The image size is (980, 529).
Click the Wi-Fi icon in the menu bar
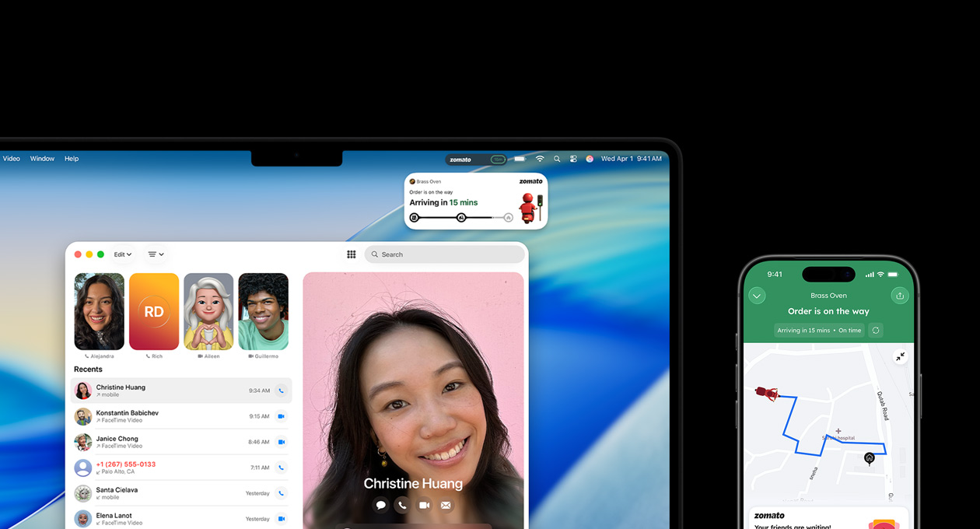[540, 159]
